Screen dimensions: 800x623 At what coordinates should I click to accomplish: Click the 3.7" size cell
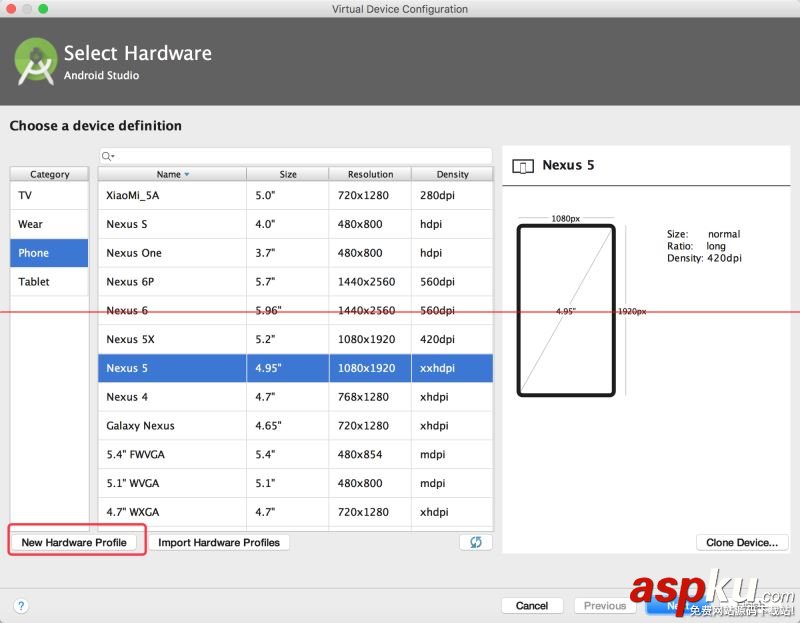[x=288, y=253]
